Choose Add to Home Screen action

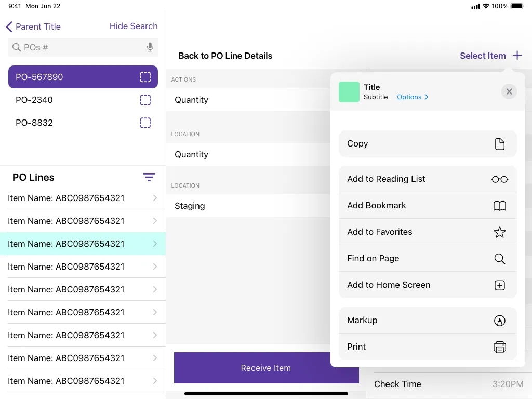[x=428, y=285]
